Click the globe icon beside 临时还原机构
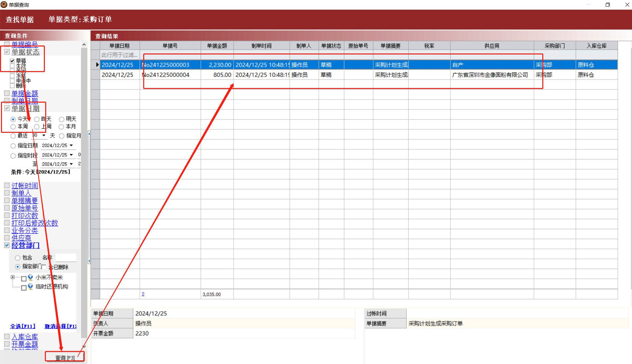Image resolution: width=632 pixels, height=364 pixels. [x=31, y=287]
